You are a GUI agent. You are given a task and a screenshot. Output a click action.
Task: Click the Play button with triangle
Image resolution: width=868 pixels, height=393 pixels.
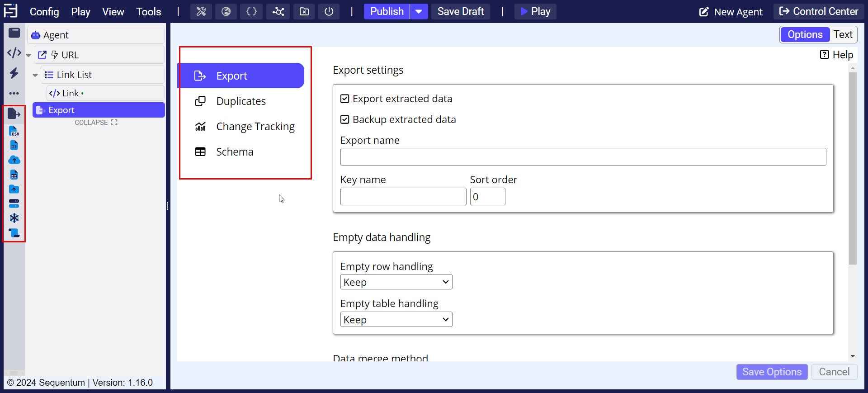tap(535, 12)
